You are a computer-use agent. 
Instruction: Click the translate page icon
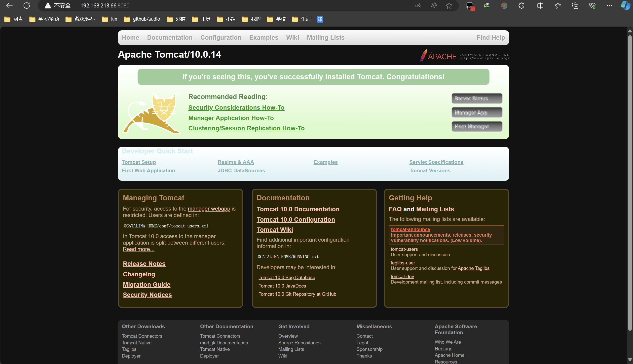point(418,5)
